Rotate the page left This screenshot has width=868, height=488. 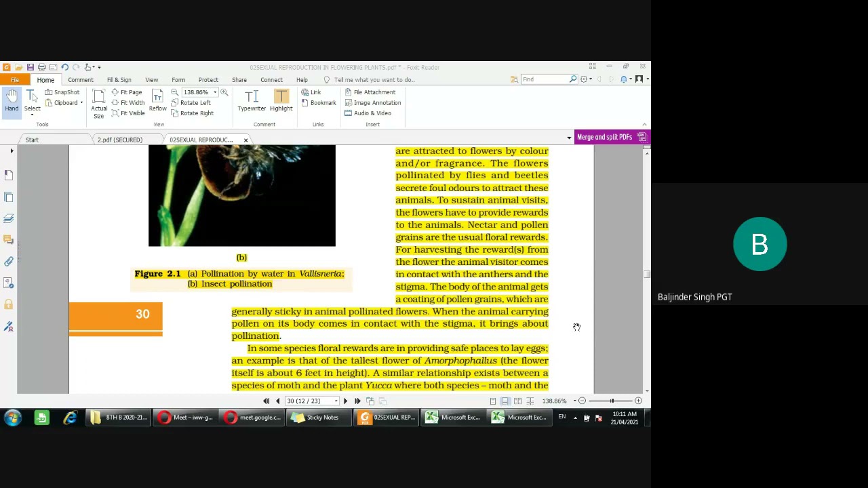[191, 103]
